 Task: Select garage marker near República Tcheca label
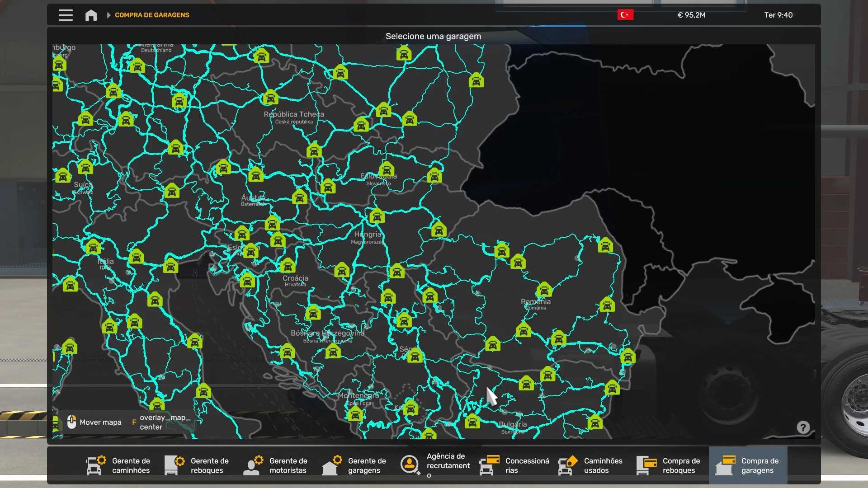click(x=270, y=98)
